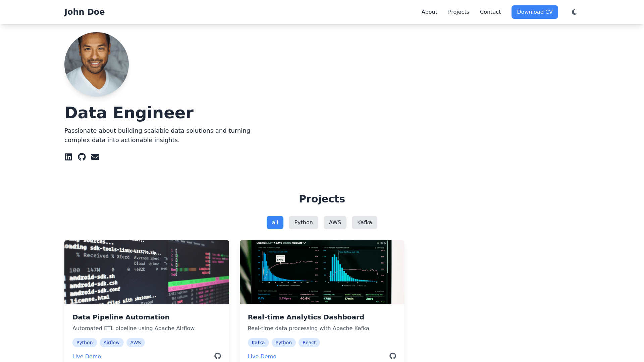Click the email envelope icon
This screenshot has width=644, height=362.
point(95,157)
